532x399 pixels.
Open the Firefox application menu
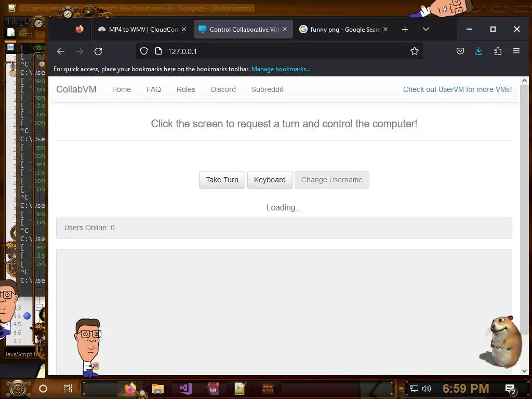pyautogui.click(x=516, y=51)
